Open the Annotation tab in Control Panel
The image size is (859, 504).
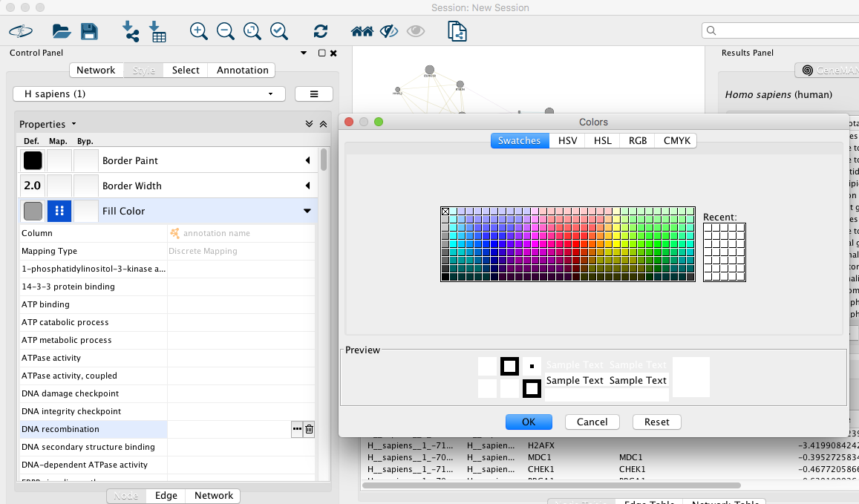point(242,70)
